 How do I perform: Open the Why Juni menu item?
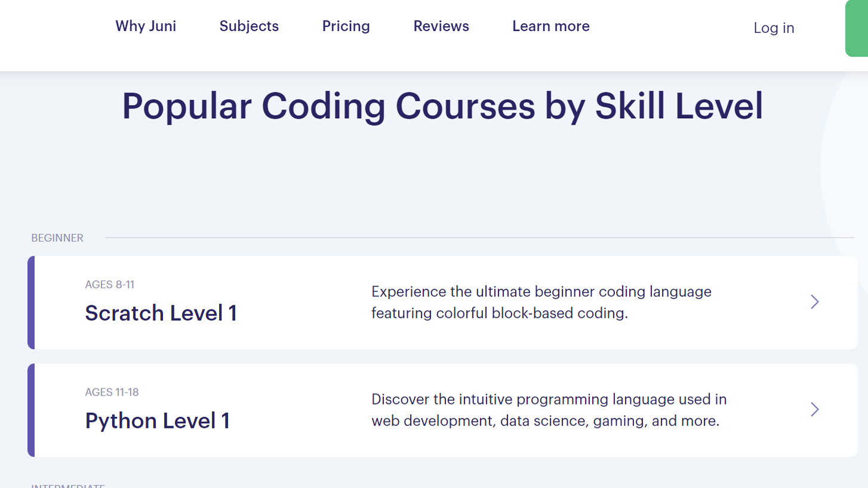146,26
